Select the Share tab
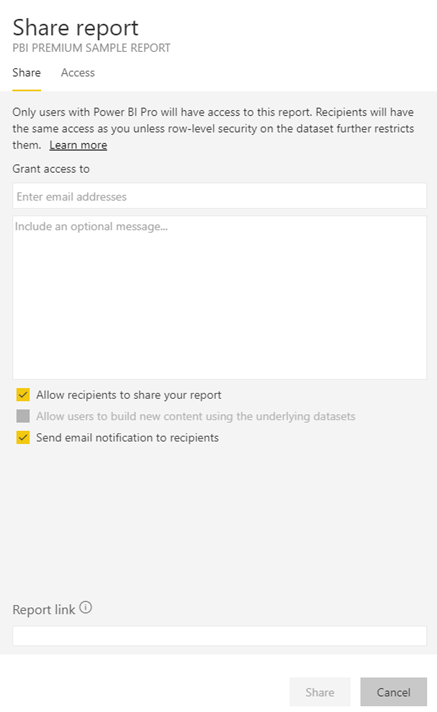The height and width of the screenshot is (712, 437). tap(26, 73)
